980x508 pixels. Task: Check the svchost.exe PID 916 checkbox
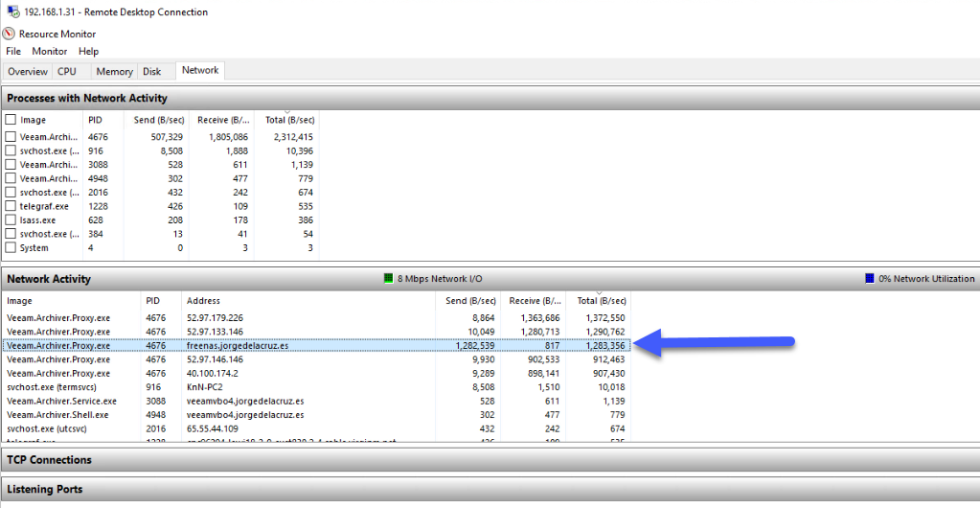point(11,150)
